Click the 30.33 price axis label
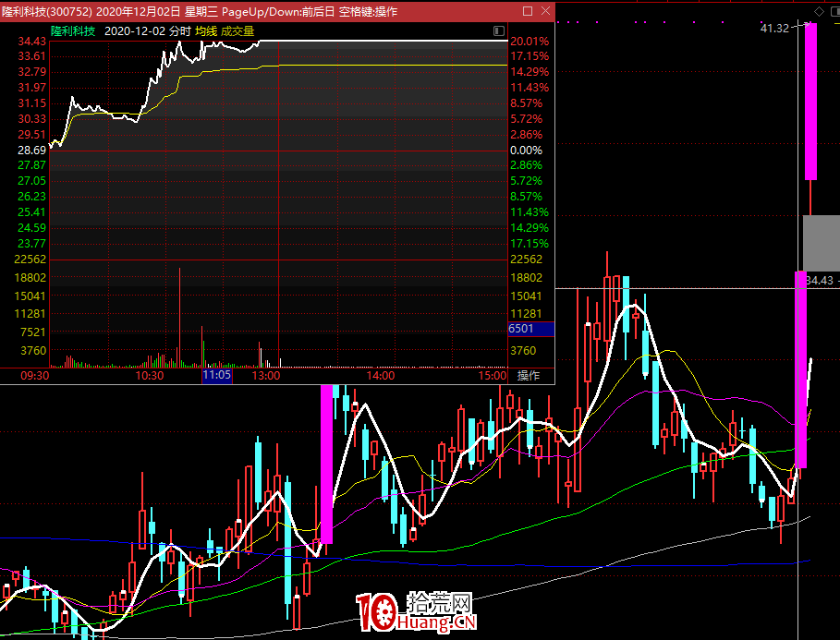840x640 pixels. click(x=32, y=119)
